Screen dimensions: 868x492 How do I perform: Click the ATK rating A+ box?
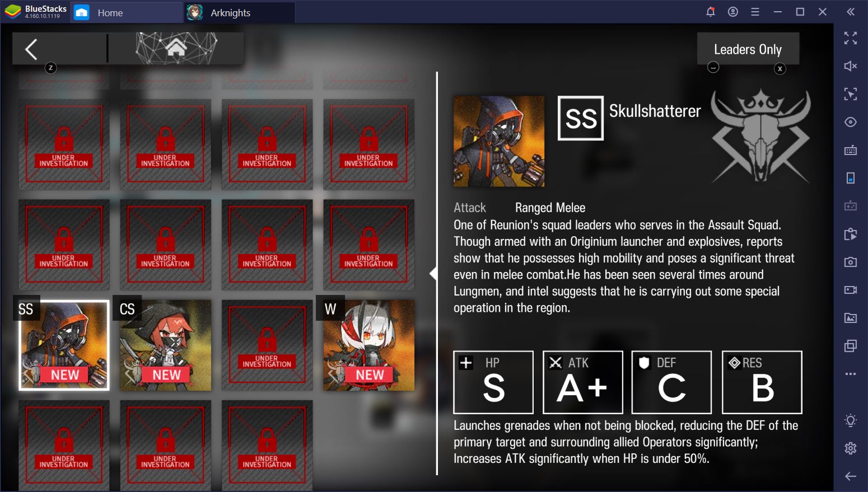(x=583, y=382)
